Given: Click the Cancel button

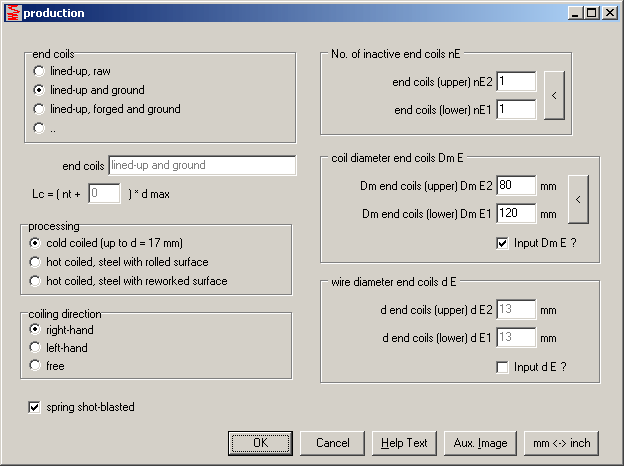Looking at the screenshot, I should click(332, 443).
